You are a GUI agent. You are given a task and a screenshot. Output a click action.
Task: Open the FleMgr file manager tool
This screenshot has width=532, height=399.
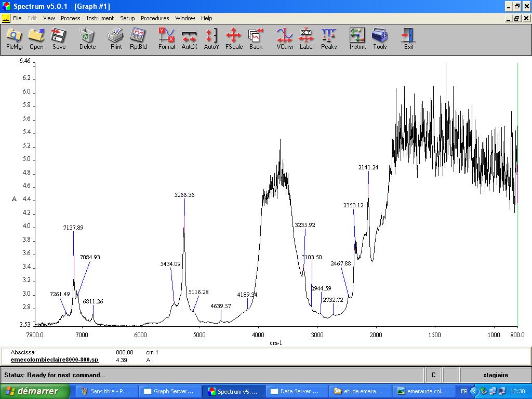tap(15, 39)
